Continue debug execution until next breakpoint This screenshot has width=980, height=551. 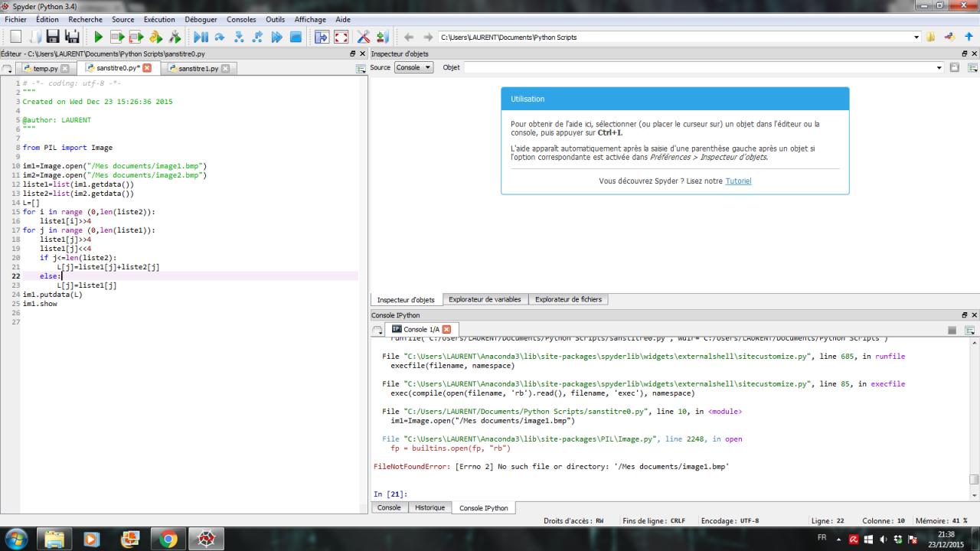(x=277, y=37)
